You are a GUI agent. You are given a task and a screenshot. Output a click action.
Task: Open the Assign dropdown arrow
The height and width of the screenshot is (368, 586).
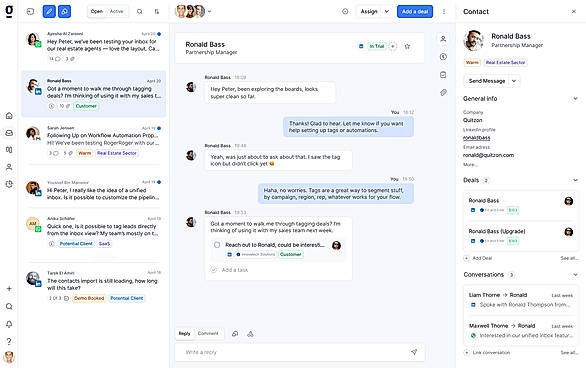point(387,12)
